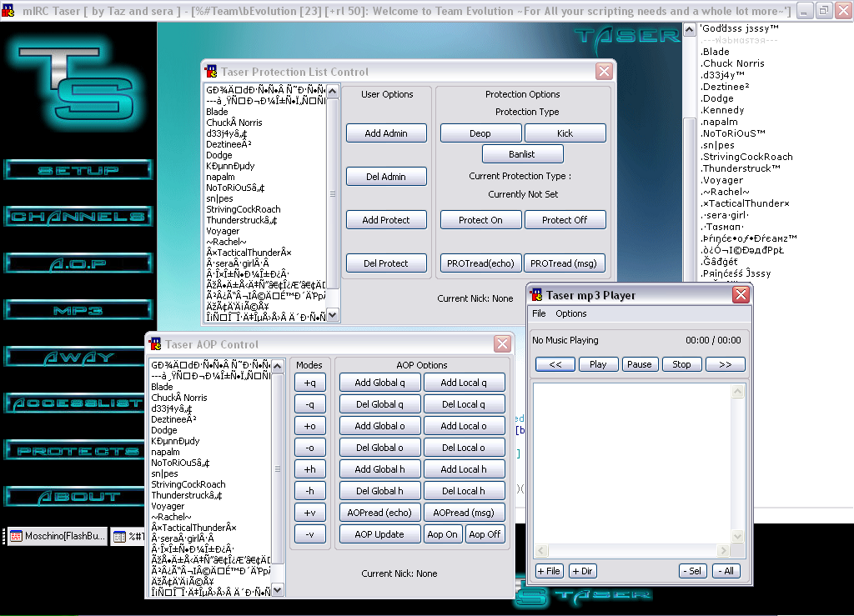Click the + Dir button

tap(582, 571)
